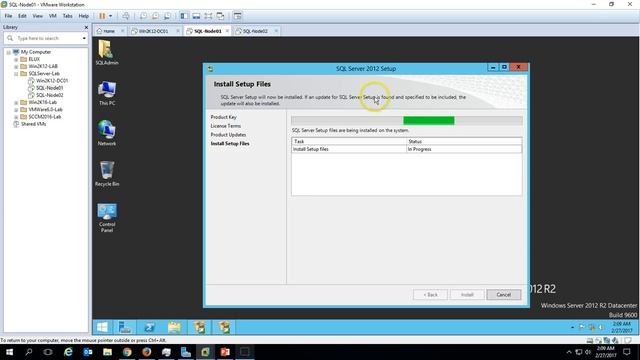The height and width of the screenshot is (360, 640).
Task: Click the guest VM Start button
Action: pyautogui.click(x=102, y=327)
